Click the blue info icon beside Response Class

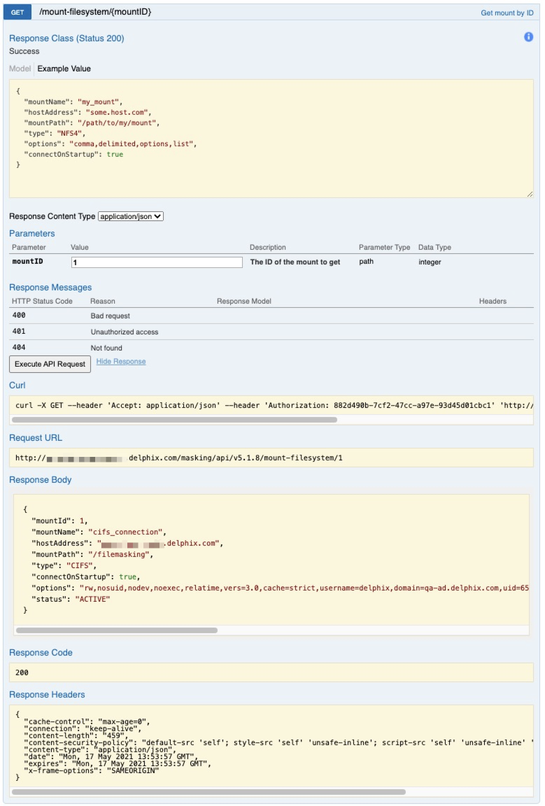(x=528, y=37)
